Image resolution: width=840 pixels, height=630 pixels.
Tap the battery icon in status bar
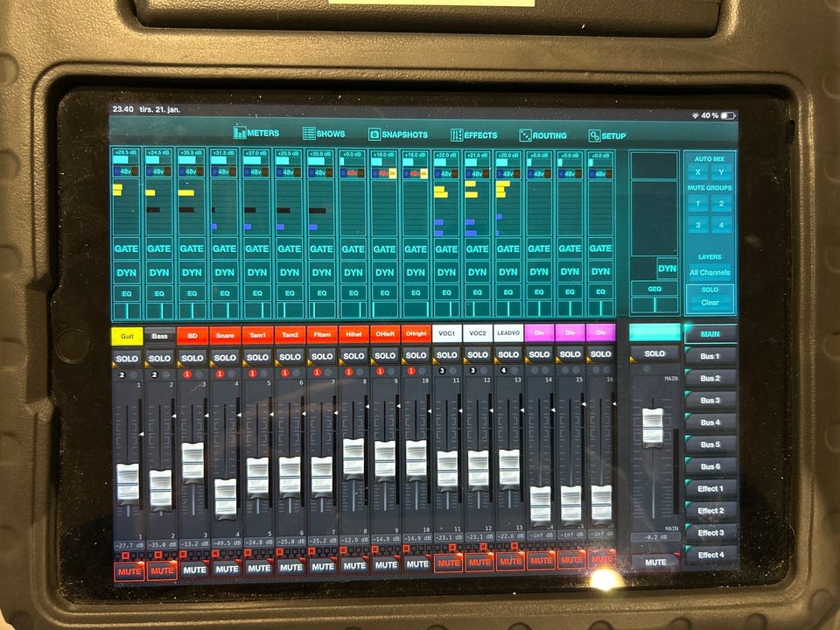(x=727, y=115)
